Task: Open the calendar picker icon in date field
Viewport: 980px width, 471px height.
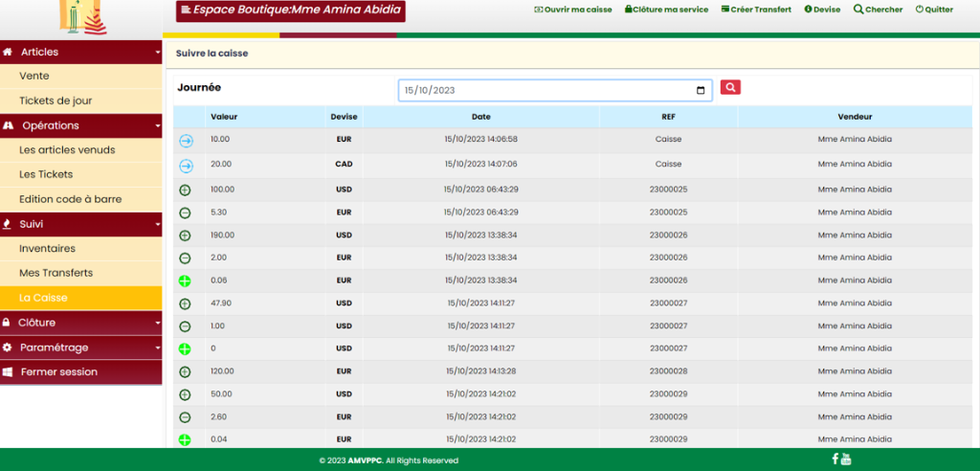Action: pyautogui.click(x=701, y=90)
